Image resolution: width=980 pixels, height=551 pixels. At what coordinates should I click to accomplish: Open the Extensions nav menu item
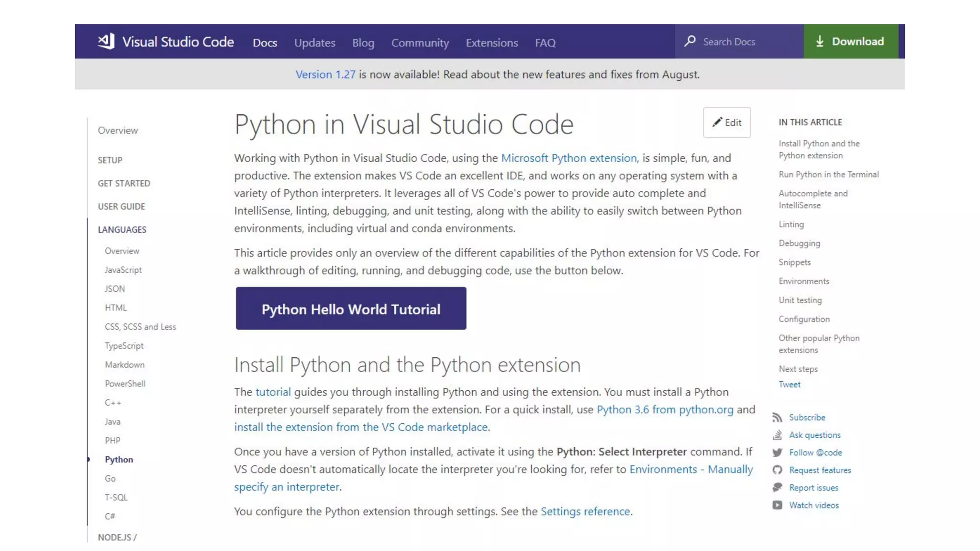point(492,43)
